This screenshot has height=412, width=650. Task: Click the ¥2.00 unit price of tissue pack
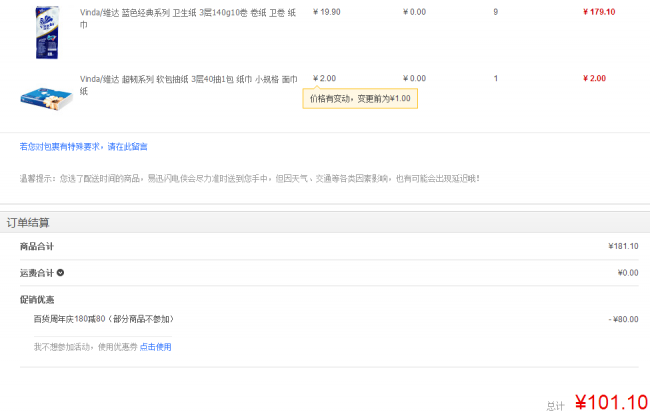point(324,78)
